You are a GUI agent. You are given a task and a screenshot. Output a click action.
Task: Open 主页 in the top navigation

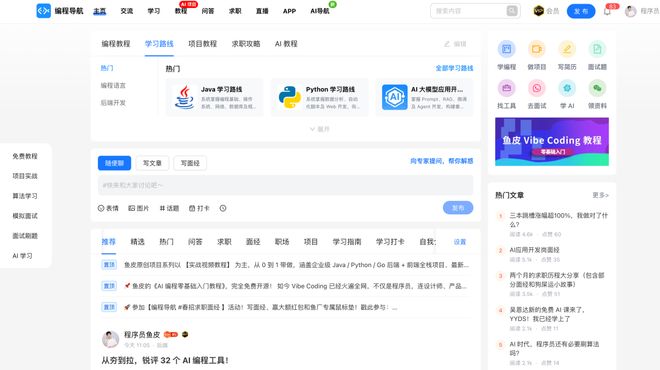(x=100, y=11)
